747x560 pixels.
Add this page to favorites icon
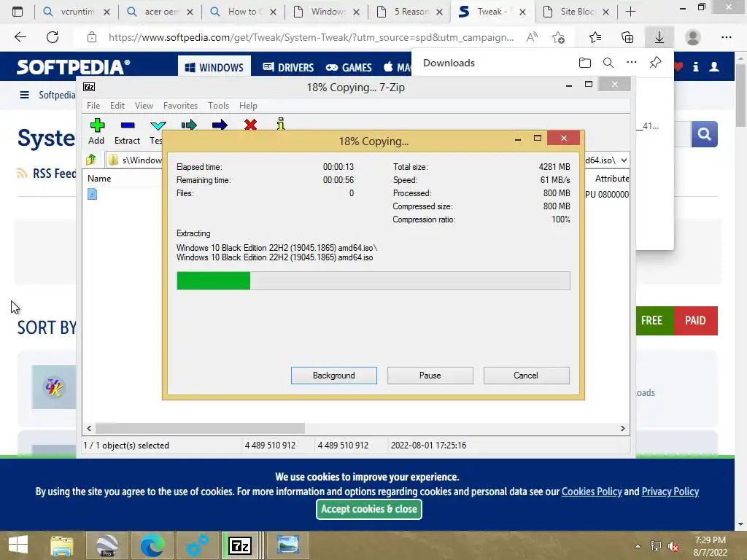(x=558, y=37)
